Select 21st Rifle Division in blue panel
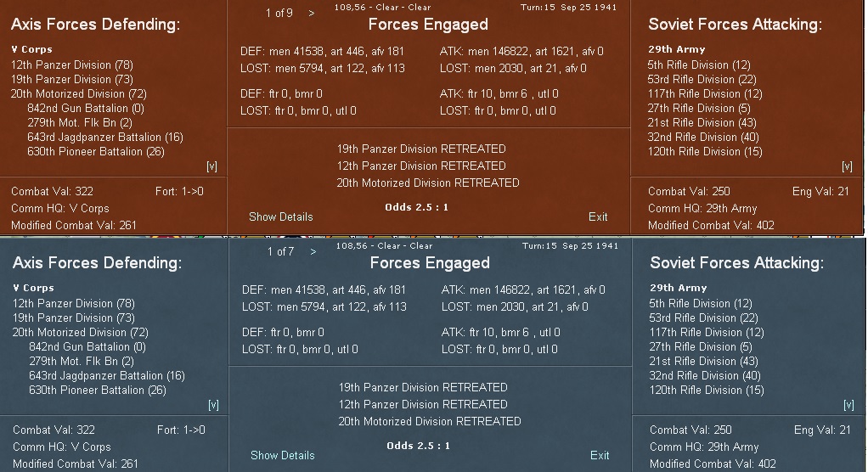The image size is (868, 472). [x=703, y=361]
